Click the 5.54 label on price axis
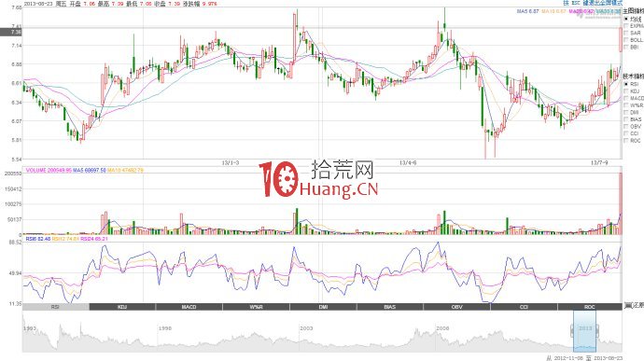The height and width of the screenshot is (361, 644). click(17, 159)
